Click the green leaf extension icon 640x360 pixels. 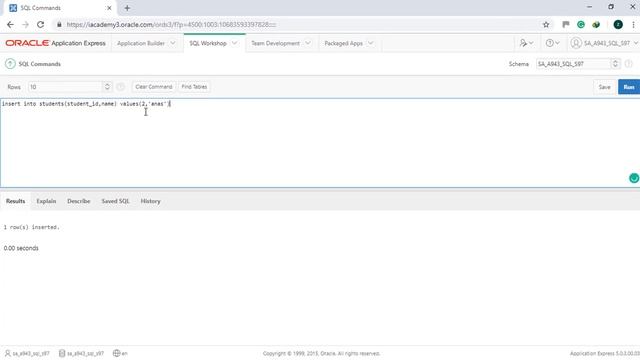click(596, 24)
